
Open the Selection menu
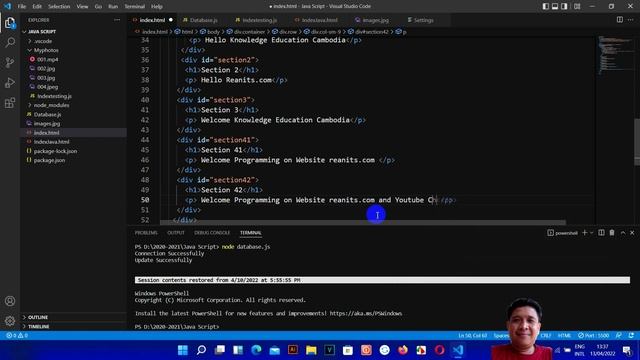click(59, 7)
